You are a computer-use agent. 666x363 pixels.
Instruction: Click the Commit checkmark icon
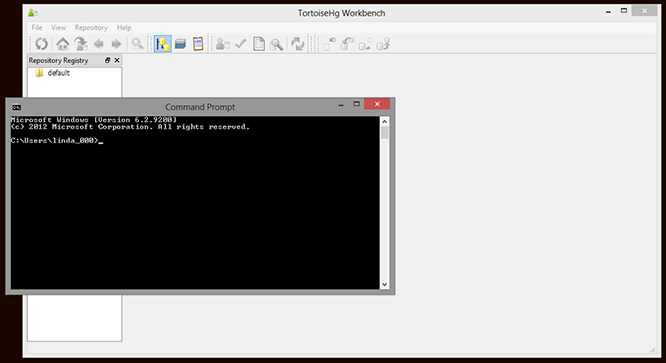click(241, 44)
